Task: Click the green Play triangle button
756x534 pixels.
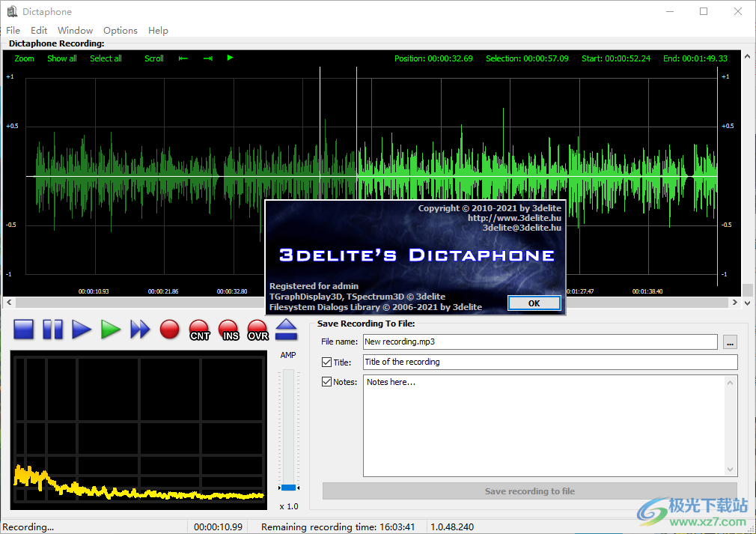Action: tap(111, 329)
